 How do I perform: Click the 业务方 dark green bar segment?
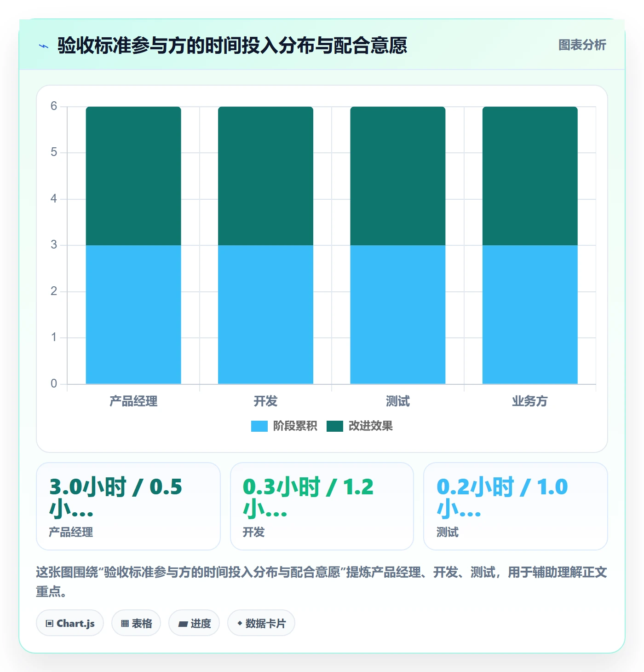(x=530, y=176)
